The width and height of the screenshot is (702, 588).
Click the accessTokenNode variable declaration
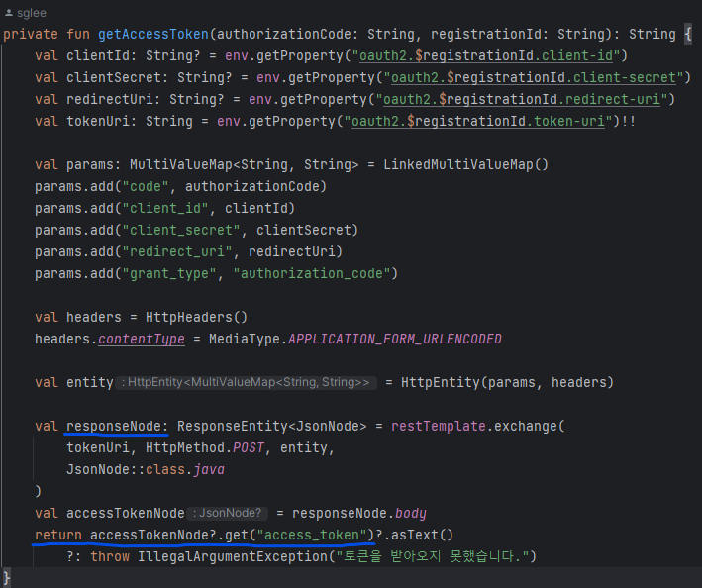pos(126,514)
